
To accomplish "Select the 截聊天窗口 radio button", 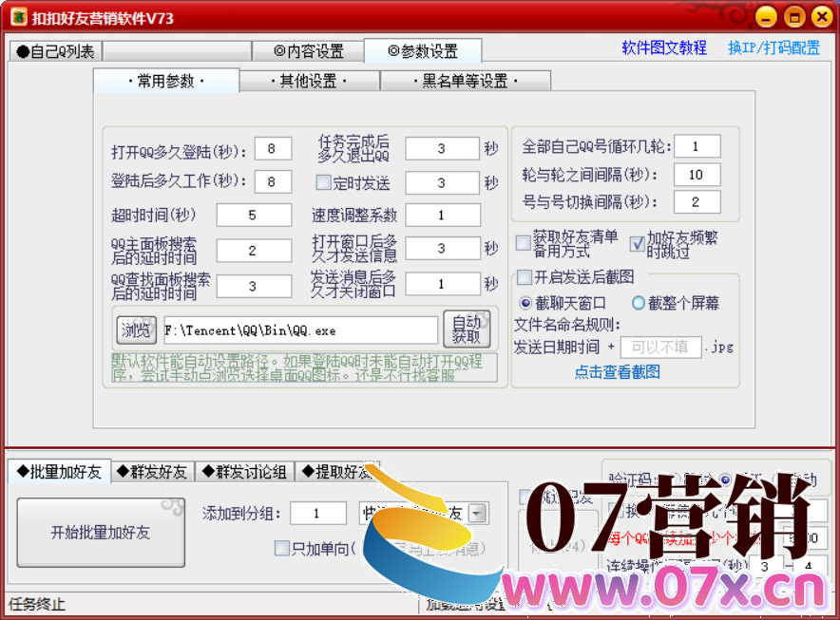I will (526, 303).
